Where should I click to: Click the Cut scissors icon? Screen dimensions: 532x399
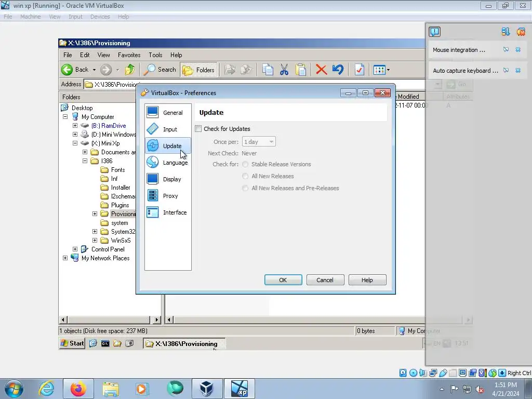284,70
